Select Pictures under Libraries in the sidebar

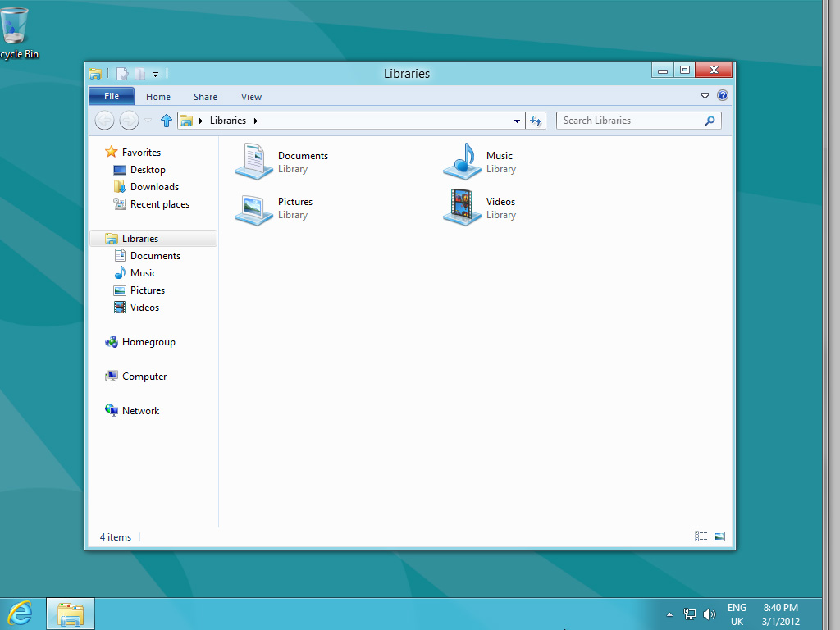[x=146, y=290]
